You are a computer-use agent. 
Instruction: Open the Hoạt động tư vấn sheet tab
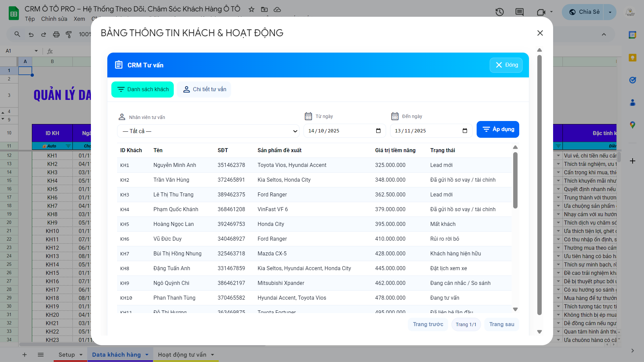point(182,355)
